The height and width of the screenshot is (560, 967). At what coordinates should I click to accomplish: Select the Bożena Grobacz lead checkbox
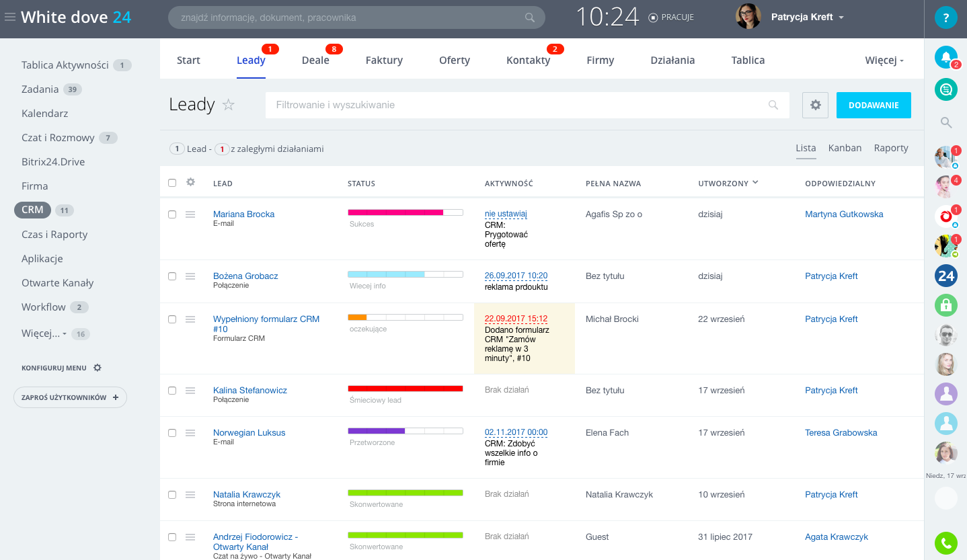[x=172, y=276]
